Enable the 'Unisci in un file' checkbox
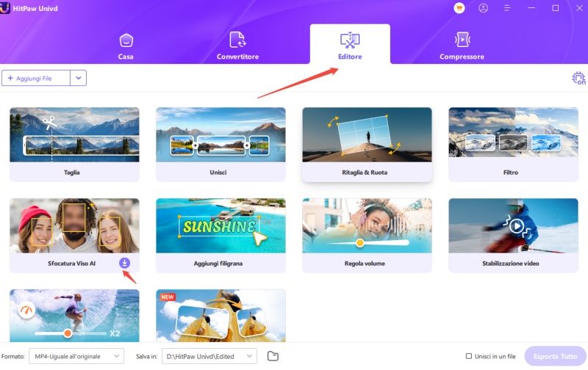Image resolution: width=588 pixels, height=370 pixels. (x=469, y=356)
